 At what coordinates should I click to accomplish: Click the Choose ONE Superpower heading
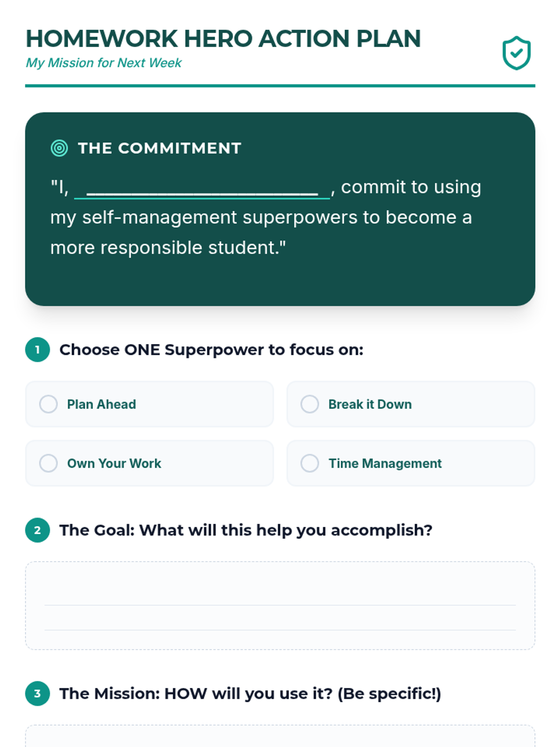211,350
